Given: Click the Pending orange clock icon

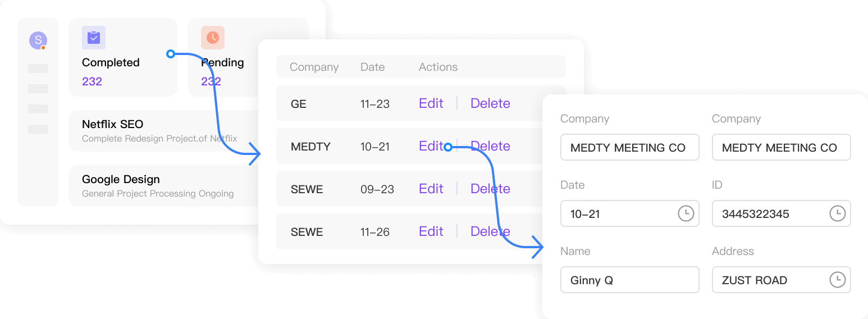Looking at the screenshot, I should (213, 38).
